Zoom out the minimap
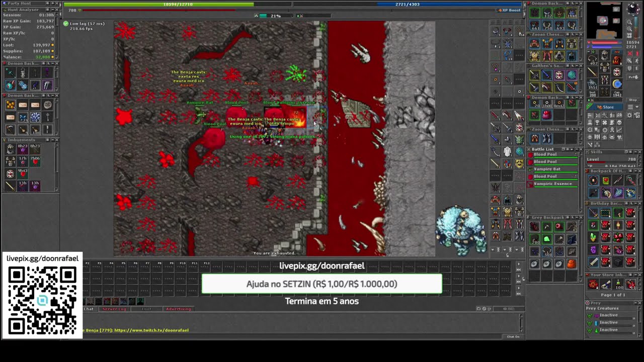The height and width of the screenshot is (362, 644). pyautogui.click(x=629, y=22)
